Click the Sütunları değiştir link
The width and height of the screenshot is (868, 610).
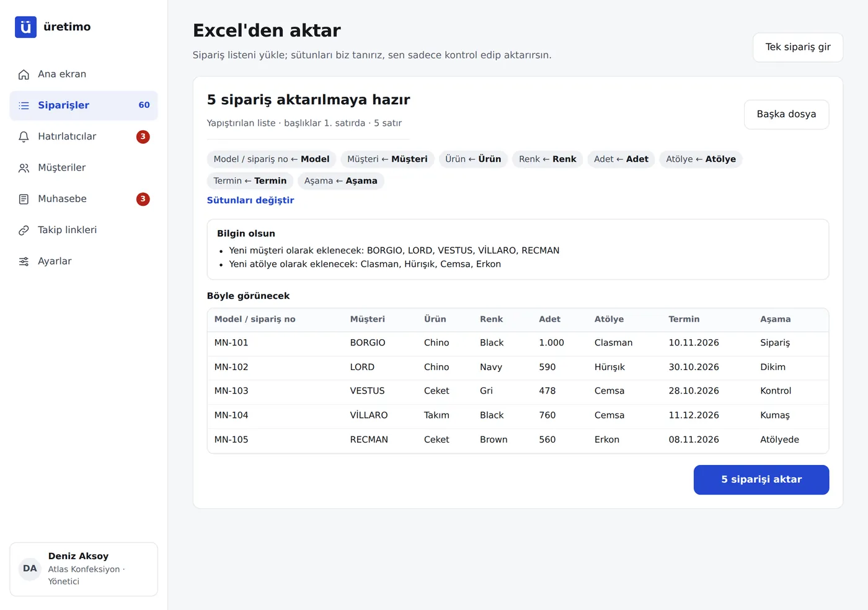point(250,200)
